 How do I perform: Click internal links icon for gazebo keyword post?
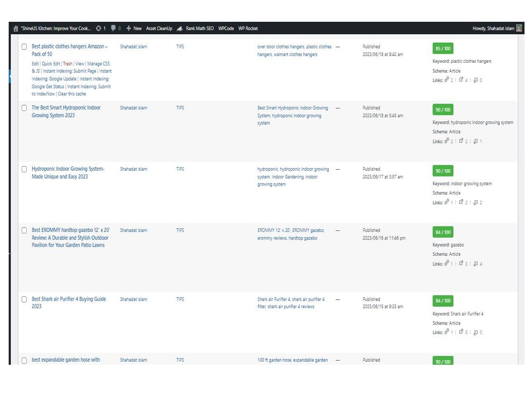[x=447, y=263]
